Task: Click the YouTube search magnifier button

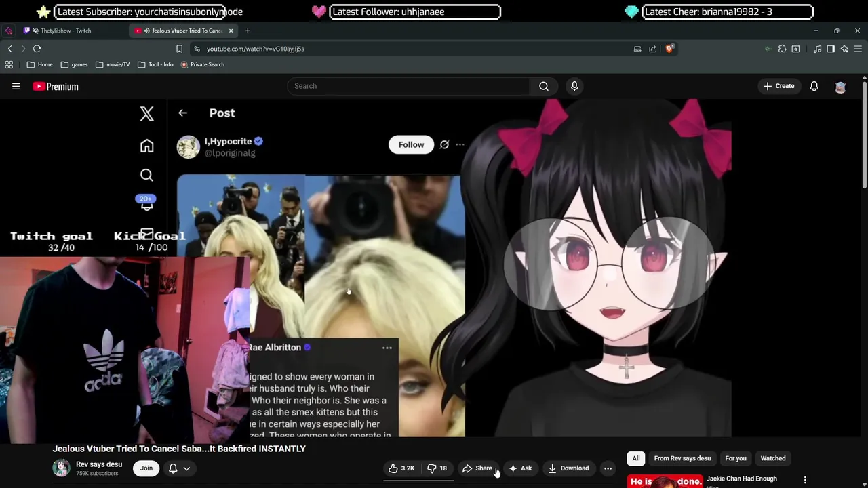Action: tap(544, 86)
